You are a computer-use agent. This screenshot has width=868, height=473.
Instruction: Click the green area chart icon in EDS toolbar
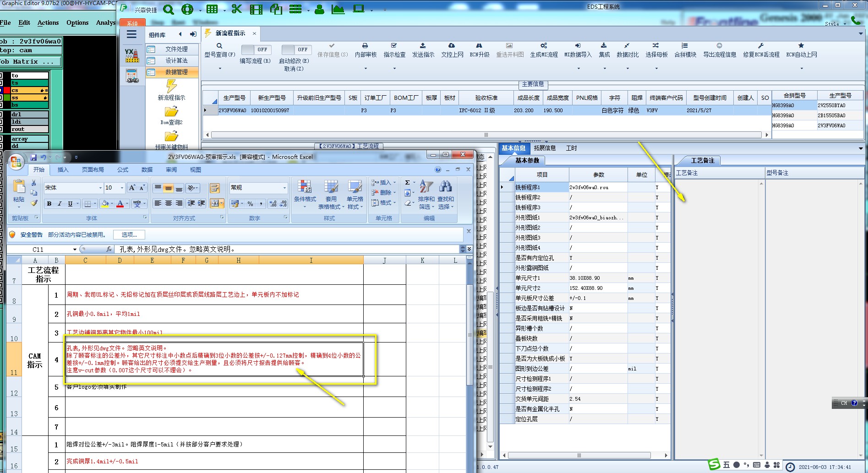coord(338,9)
